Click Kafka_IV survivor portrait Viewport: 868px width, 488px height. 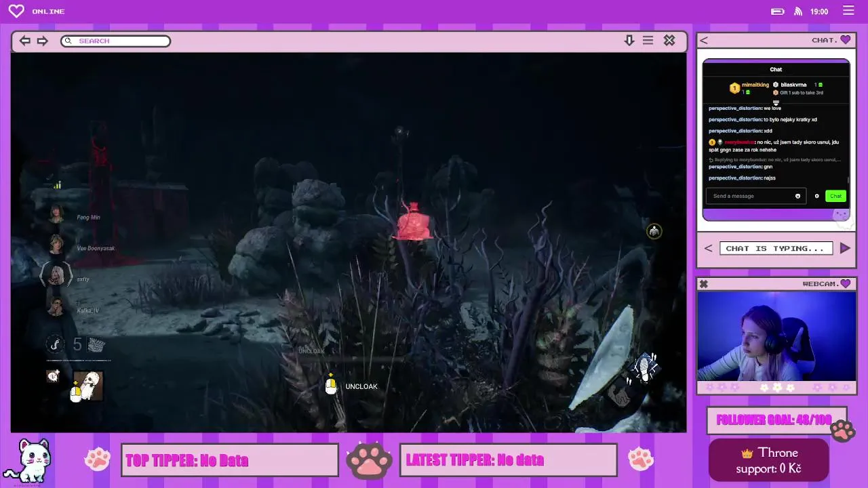[56, 306]
